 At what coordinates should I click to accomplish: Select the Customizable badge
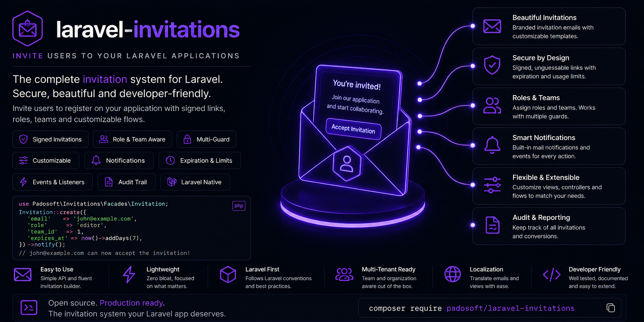(46, 160)
